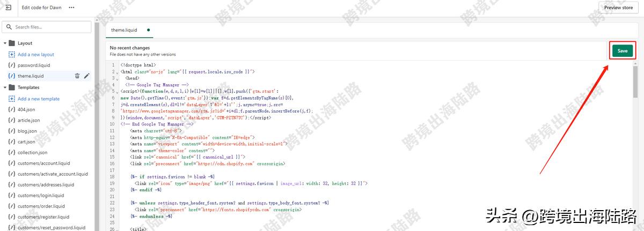Viewport: 644px width, 231px height.
Task: Open the three-dot more actions menu
Action: pos(71,8)
